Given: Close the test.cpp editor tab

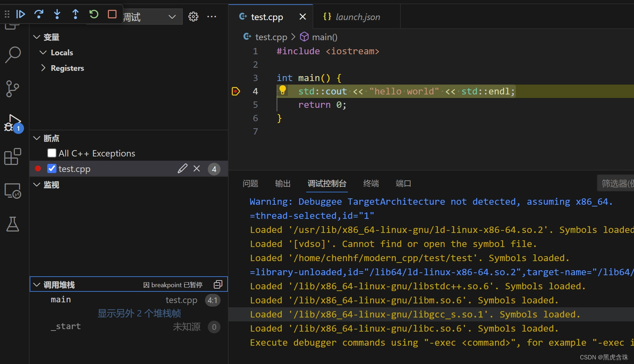Looking at the screenshot, I should [302, 17].
